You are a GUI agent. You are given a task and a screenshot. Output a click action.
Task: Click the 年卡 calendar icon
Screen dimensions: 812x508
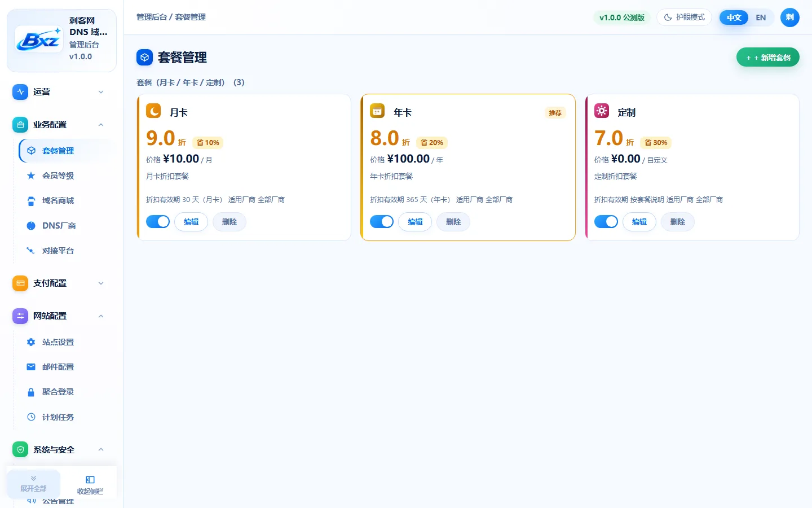pos(377,111)
